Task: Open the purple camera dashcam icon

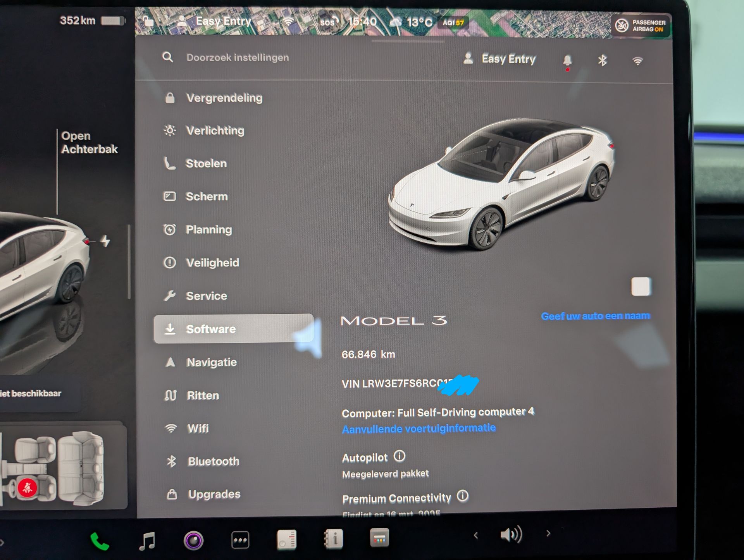Action: click(x=193, y=541)
